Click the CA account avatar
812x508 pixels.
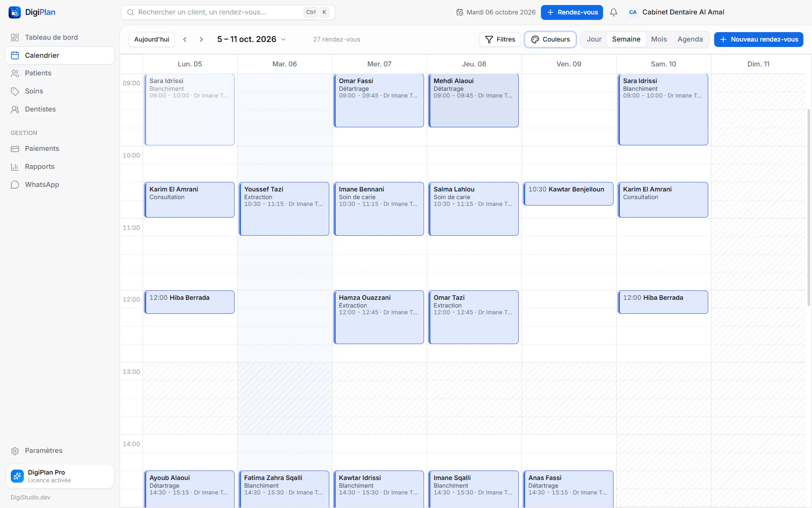point(633,12)
